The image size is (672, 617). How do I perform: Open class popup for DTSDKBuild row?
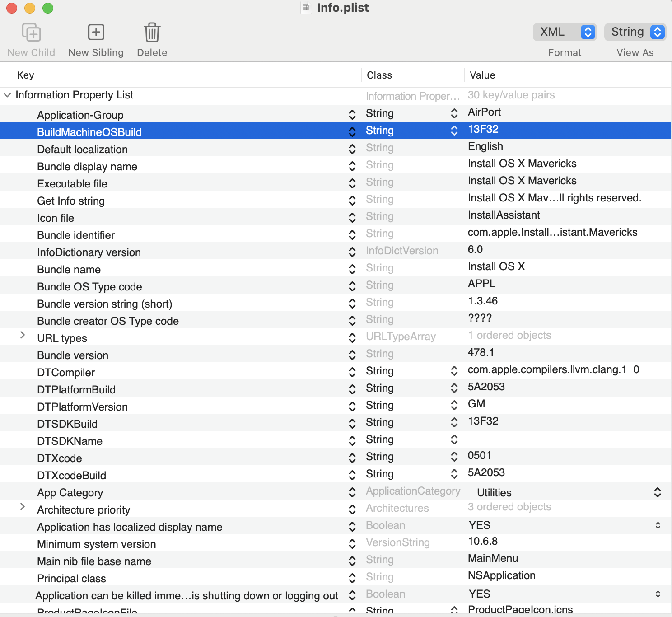pyautogui.click(x=454, y=422)
